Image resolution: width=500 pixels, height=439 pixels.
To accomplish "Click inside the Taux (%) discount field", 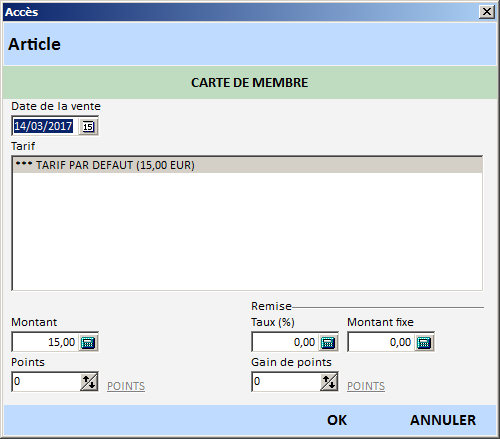I will [x=286, y=342].
